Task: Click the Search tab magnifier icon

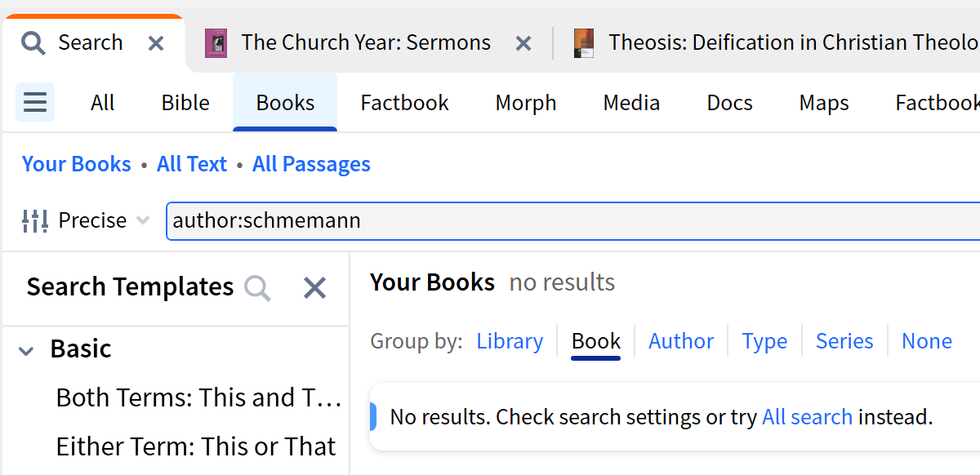Action: [33, 42]
